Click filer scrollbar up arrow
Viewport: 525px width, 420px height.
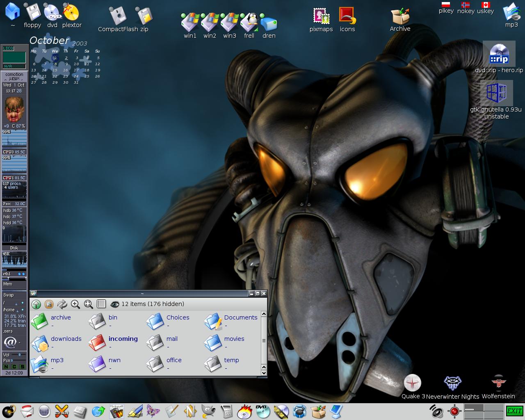264,314
